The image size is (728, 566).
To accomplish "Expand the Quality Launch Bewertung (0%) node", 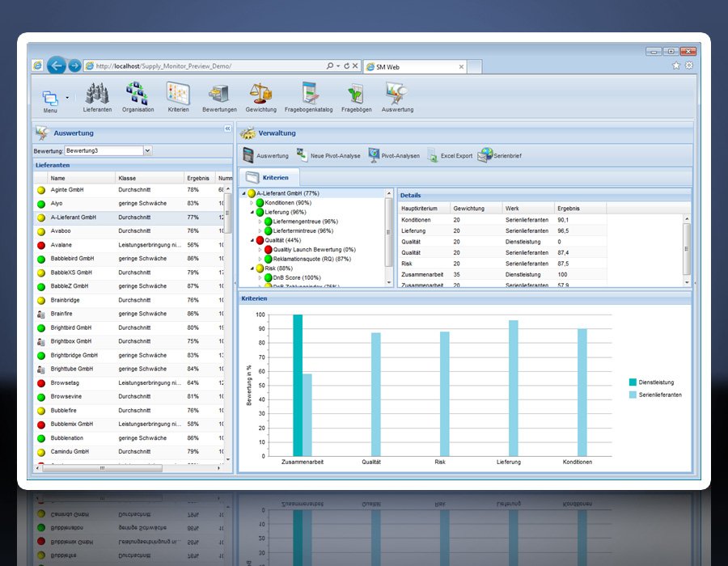I will (x=260, y=250).
